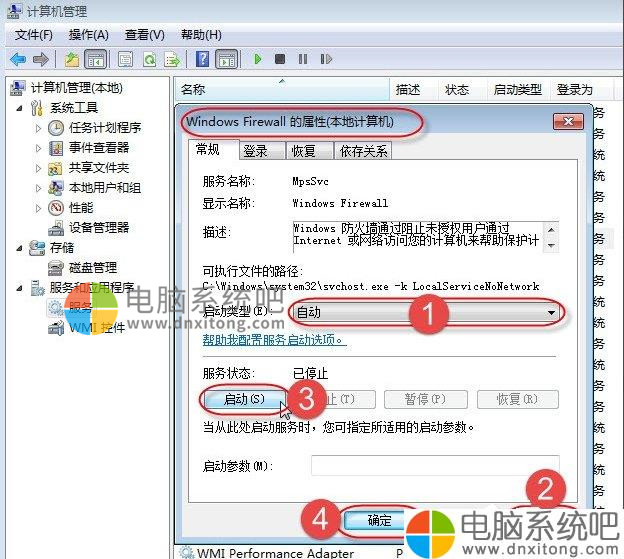Open the 启动类型 dropdown set to 自动

pos(427,312)
